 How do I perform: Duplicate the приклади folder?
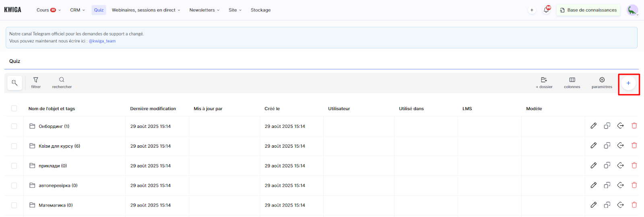point(607,165)
